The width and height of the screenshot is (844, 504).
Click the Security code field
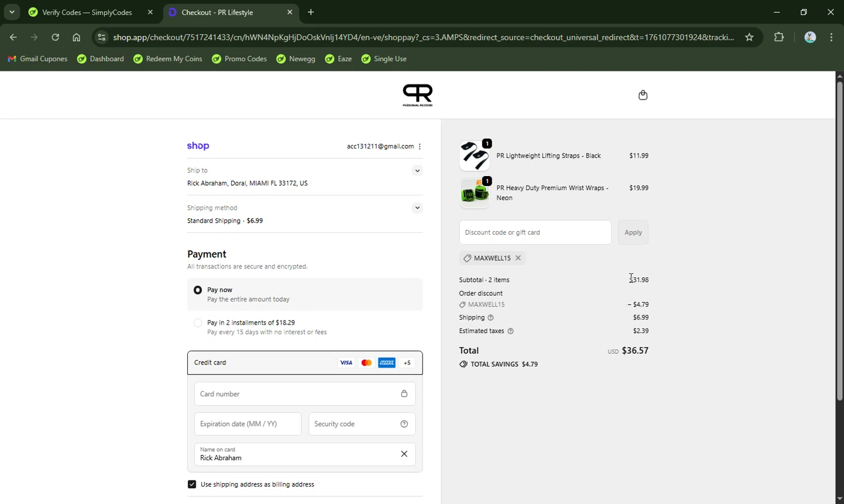(x=362, y=424)
